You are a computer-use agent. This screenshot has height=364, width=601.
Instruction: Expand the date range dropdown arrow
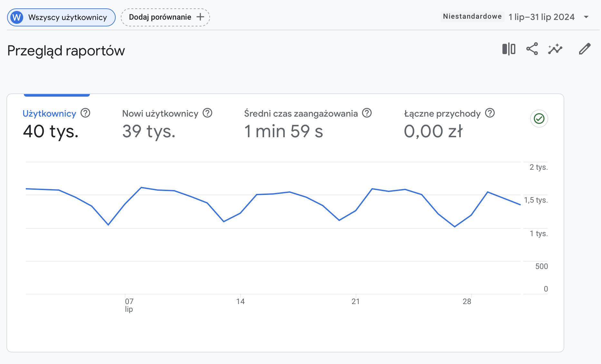point(586,17)
